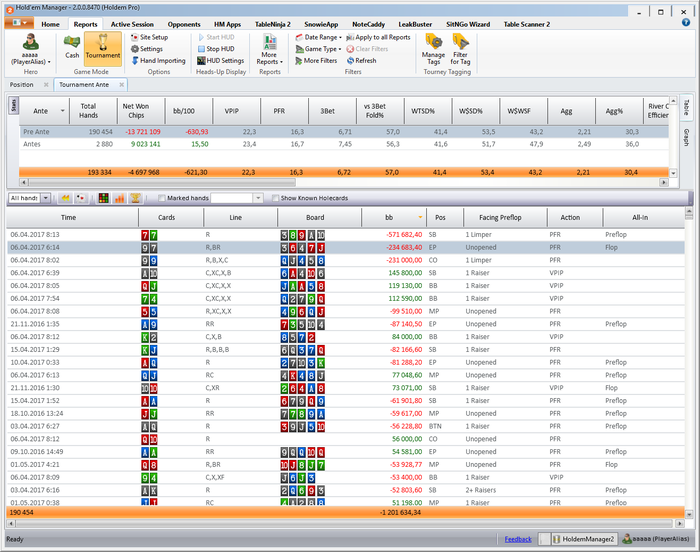700x552 pixels.
Task: Open the Table Scanner 2 tab
Action: point(527,24)
